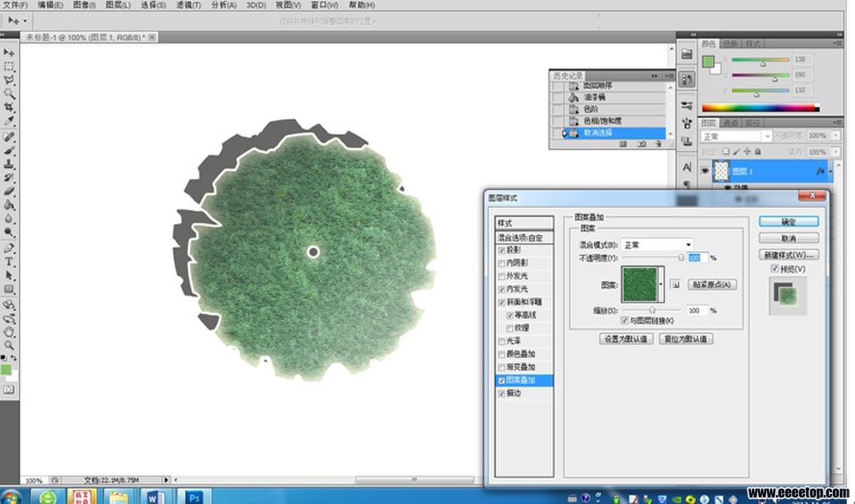The image size is (855, 504).
Task: Open Color panel options menu
Action: [x=837, y=44]
